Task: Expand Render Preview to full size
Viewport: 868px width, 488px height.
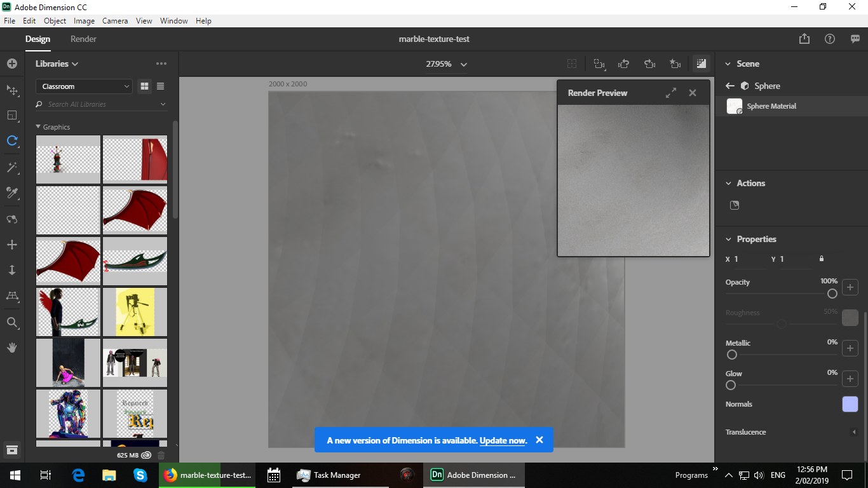Action: pos(671,93)
